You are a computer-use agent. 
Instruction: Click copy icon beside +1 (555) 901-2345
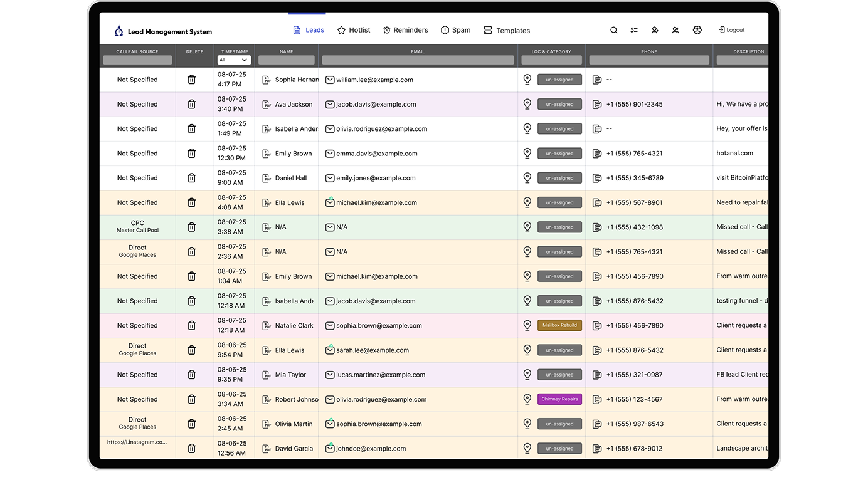pyautogui.click(x=597, y=105)
